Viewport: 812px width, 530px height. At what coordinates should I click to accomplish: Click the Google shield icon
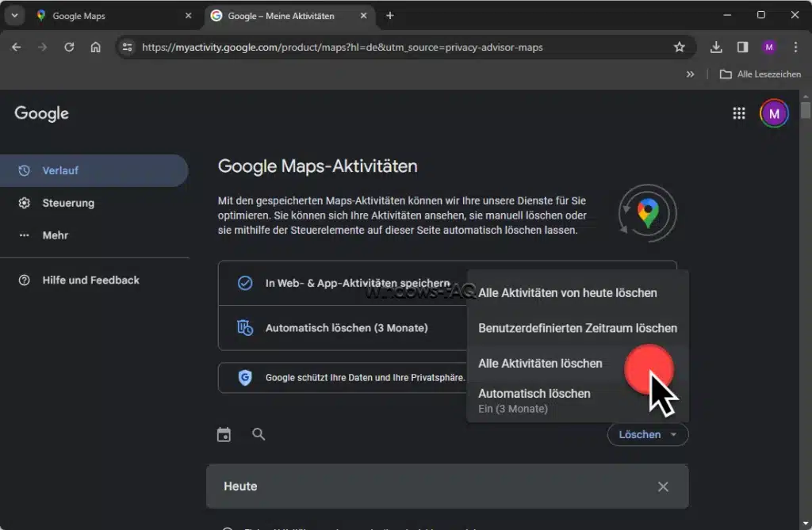point(245,377)
